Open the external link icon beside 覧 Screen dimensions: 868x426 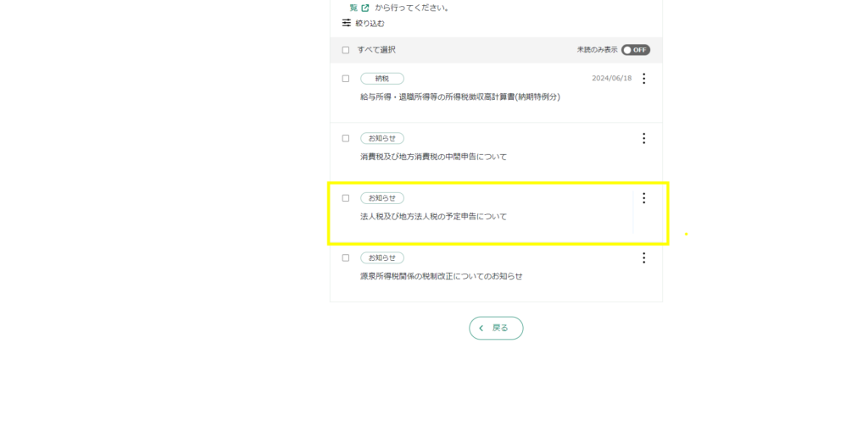[365, 8]
